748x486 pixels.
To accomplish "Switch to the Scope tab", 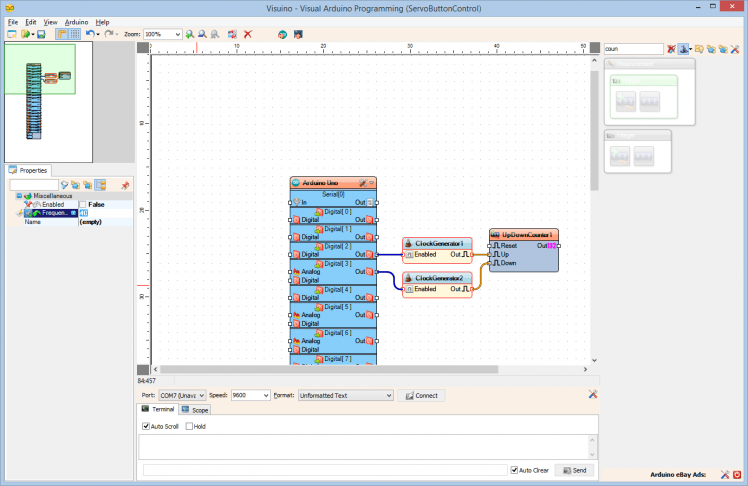I will [196, 410].
